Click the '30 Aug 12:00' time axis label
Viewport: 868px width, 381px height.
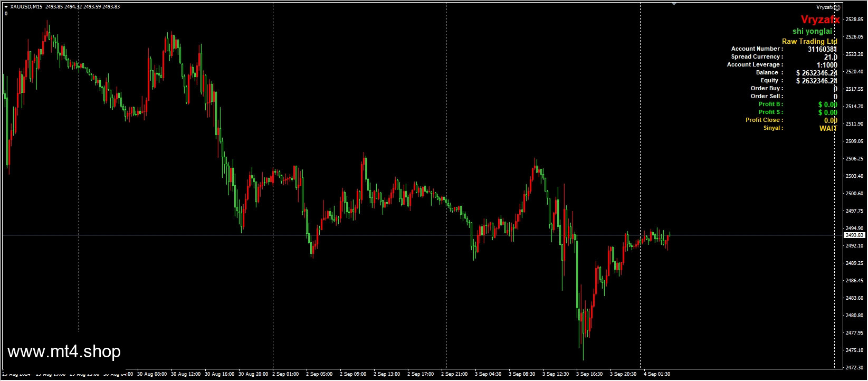(x=186, y=374)
